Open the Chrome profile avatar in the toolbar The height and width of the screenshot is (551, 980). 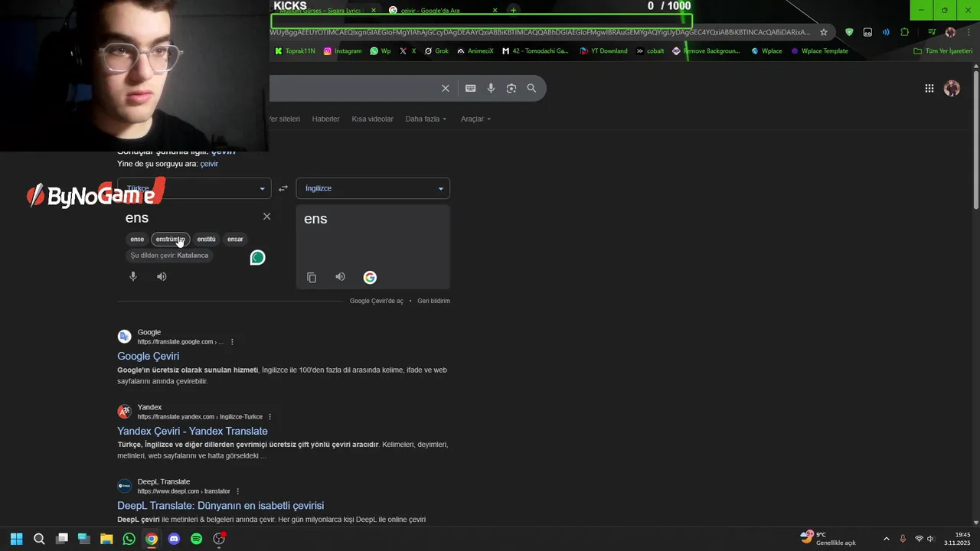click(x=950, y=32)
